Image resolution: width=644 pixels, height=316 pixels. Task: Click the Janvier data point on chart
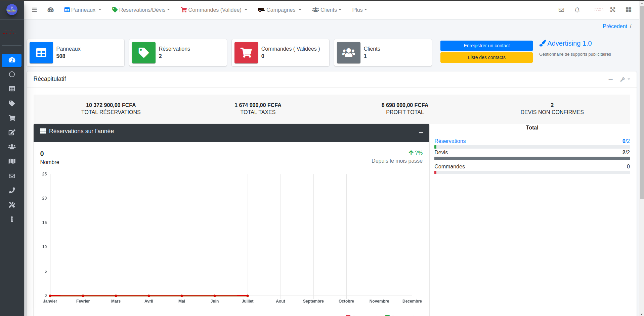tap(50, 296)
